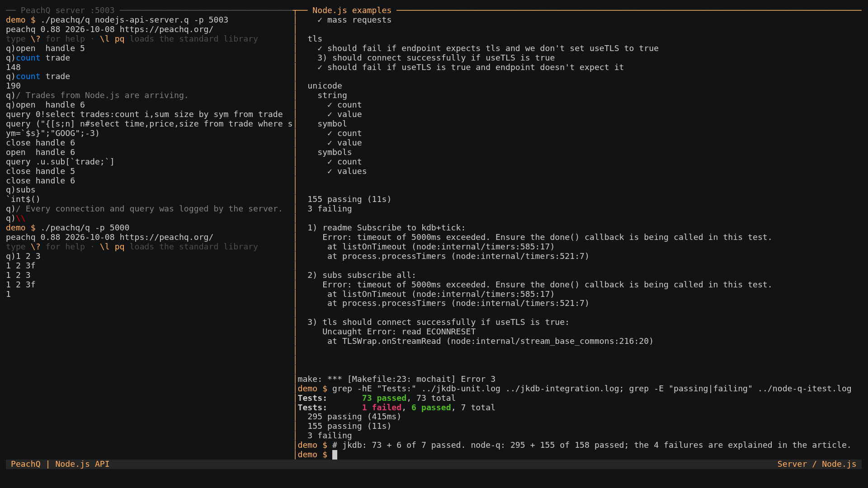Click the final 'demo $' prompt cursor
This screenshot has width=868, height=488.
335,455
